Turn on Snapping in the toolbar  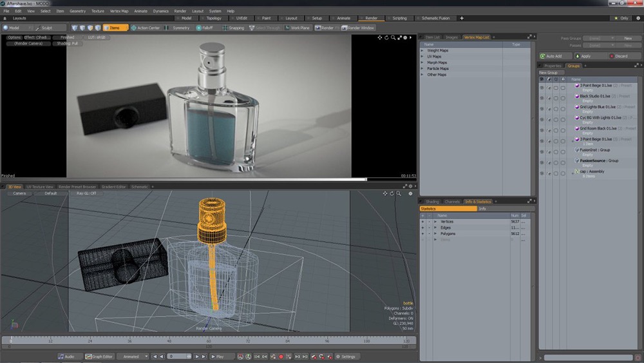tap(233, 28)
